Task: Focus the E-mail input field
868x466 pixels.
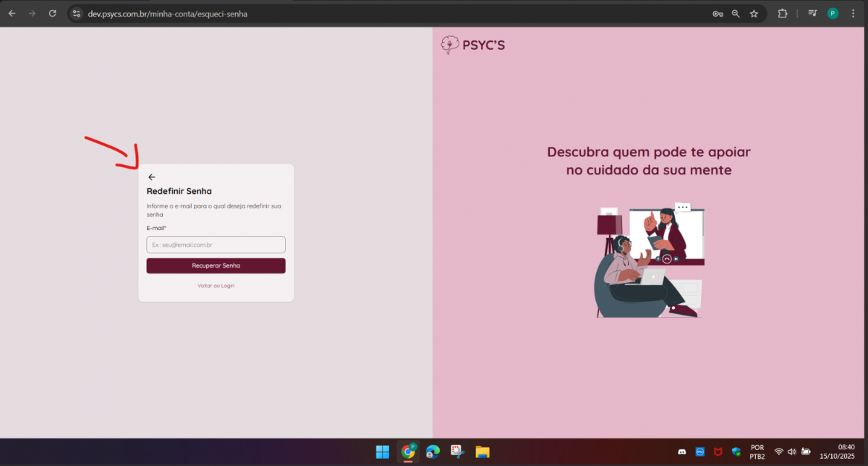Action: point(216,245)
